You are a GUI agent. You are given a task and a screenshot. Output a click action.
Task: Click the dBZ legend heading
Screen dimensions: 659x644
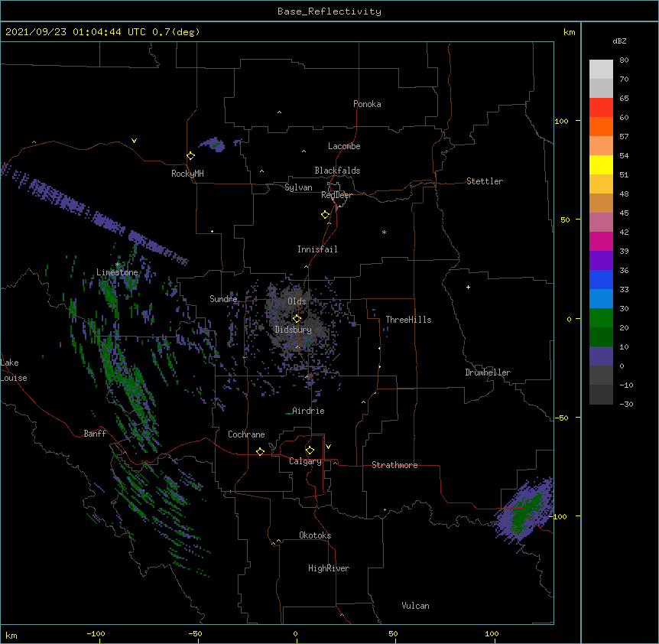(x=619, y=41)
